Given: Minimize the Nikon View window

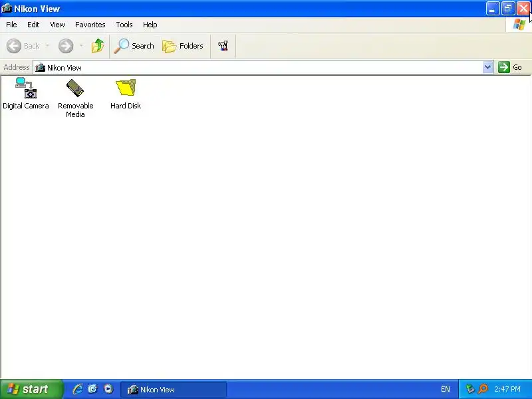Looking at the screenshot, I should 493,9.
